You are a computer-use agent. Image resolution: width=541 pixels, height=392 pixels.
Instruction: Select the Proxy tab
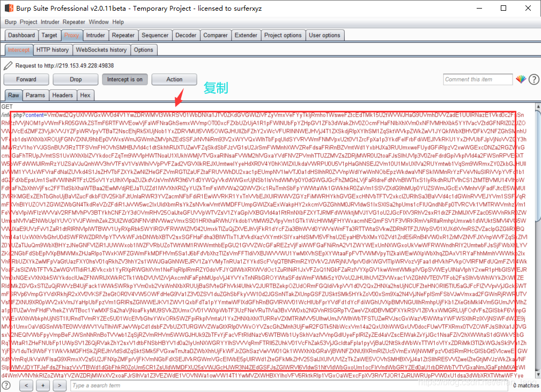coord(71,35)
